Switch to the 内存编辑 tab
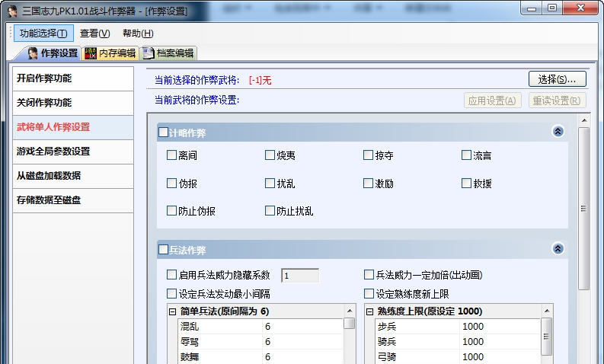The height and width of the screenshot is (364, 604). [110, 53]
